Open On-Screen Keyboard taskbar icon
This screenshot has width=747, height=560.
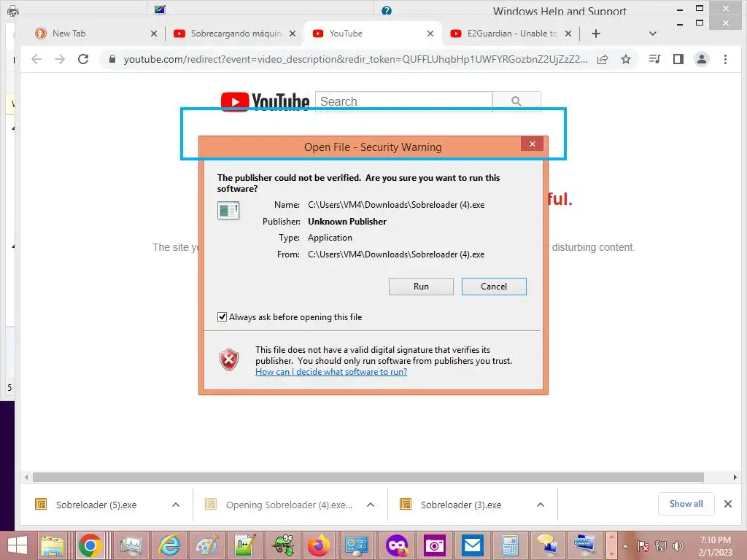585,545
